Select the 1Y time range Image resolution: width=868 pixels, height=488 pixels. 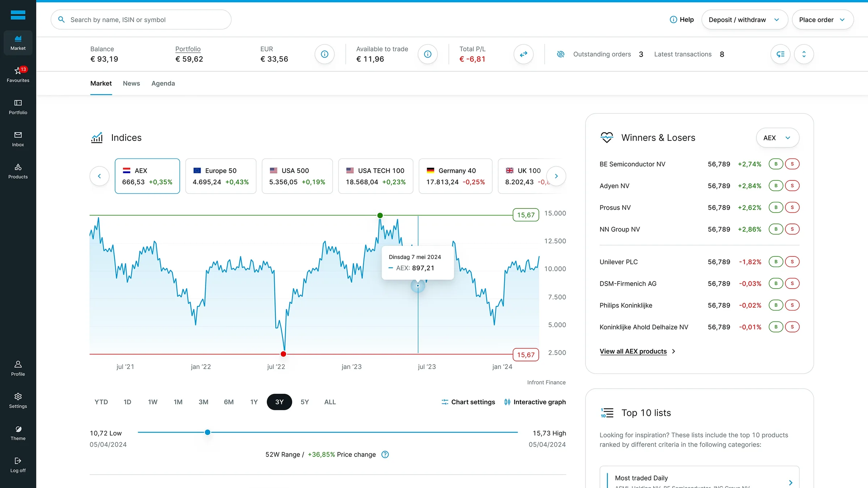click(x=254, y=402)
